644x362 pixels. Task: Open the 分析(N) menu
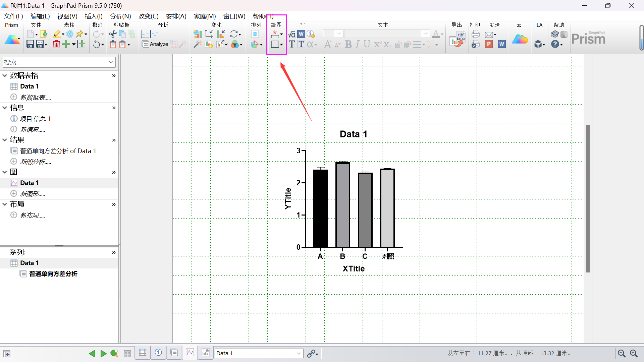pyautogui.click(x=120, y=16)
